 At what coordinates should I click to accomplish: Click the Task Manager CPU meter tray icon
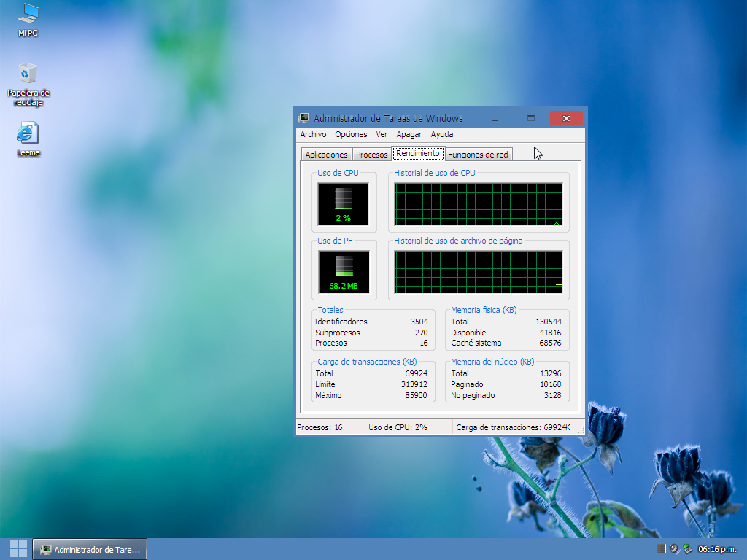pyautogui.click(x=661, y=548)
